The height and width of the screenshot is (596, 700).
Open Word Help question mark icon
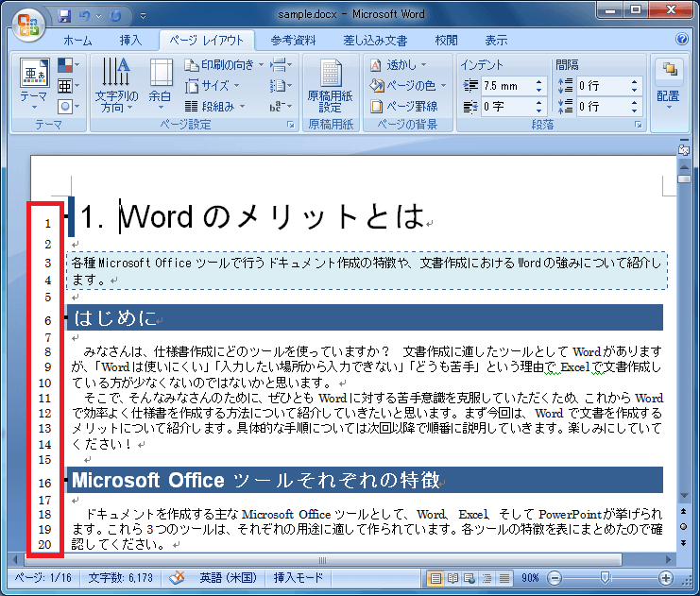point(682,40)
